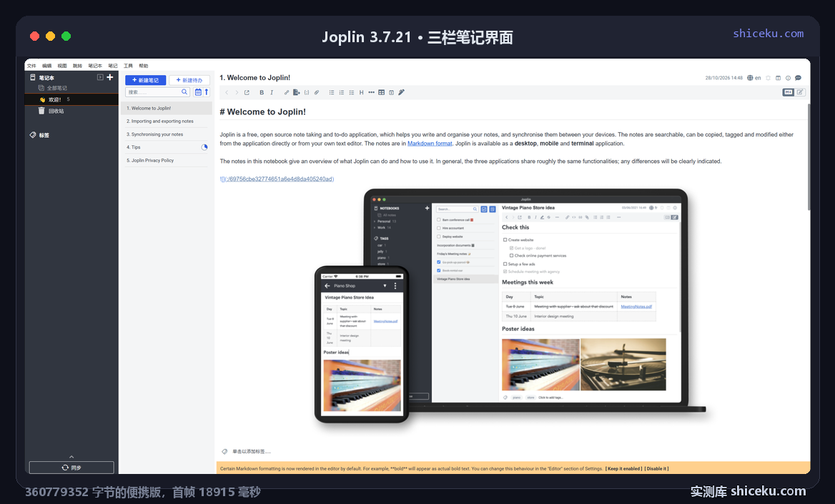Open the 帮助 menu

coord(143,66)
